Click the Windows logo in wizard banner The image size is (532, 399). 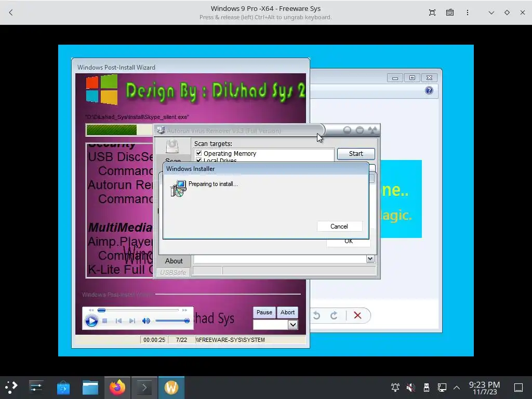(x=101, y=89)
